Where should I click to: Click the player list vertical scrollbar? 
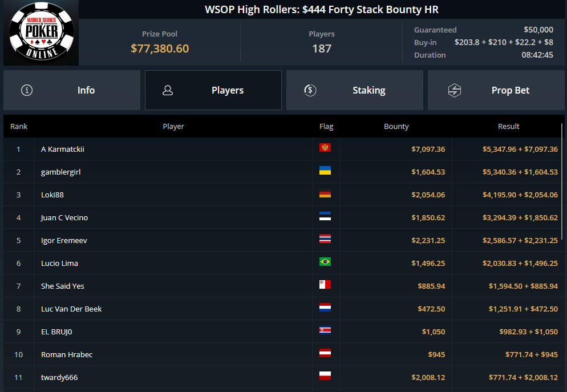[x=562, y=181]
